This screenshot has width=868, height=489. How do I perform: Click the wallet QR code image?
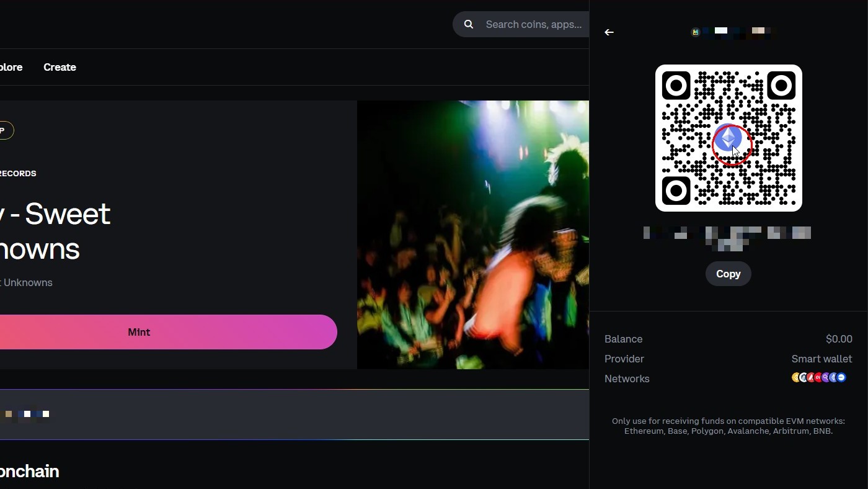728,138
